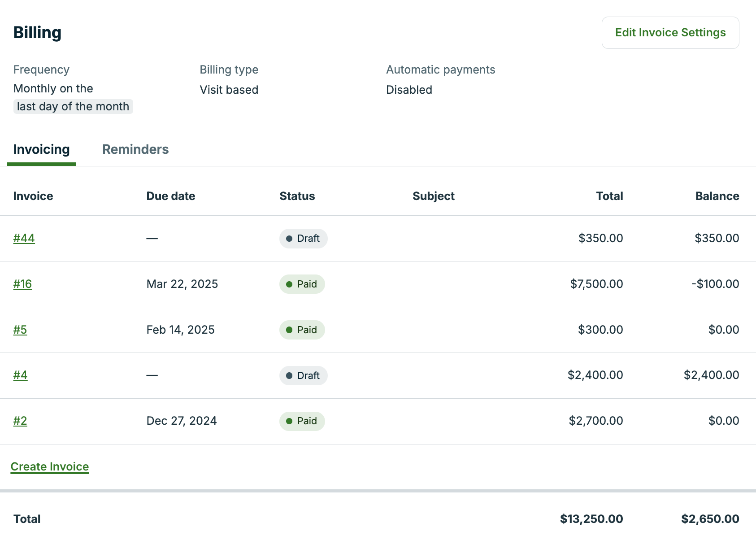Open invoice #44

pos(23,238)
